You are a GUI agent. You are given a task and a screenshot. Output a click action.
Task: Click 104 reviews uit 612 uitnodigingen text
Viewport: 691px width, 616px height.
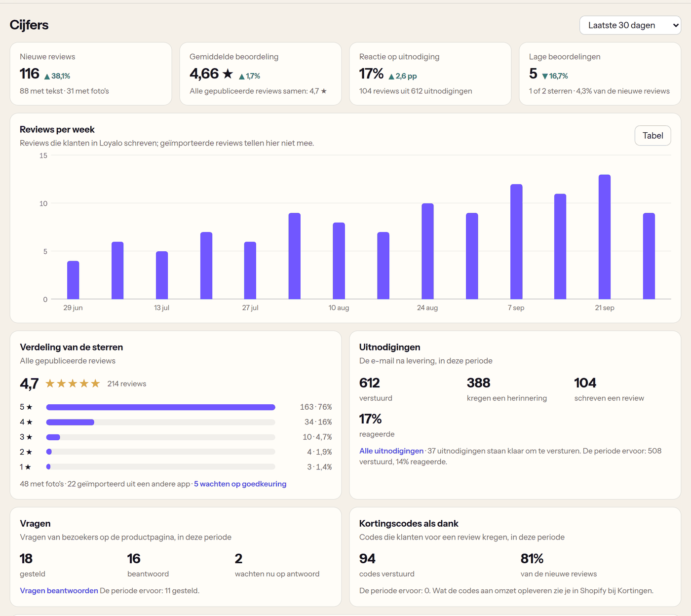click(416, 91)
